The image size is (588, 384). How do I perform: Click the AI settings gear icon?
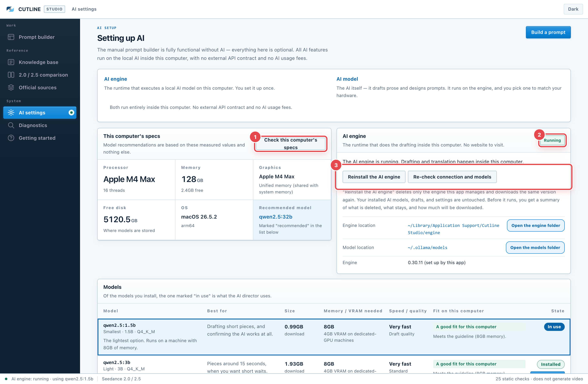coord(11,113)
